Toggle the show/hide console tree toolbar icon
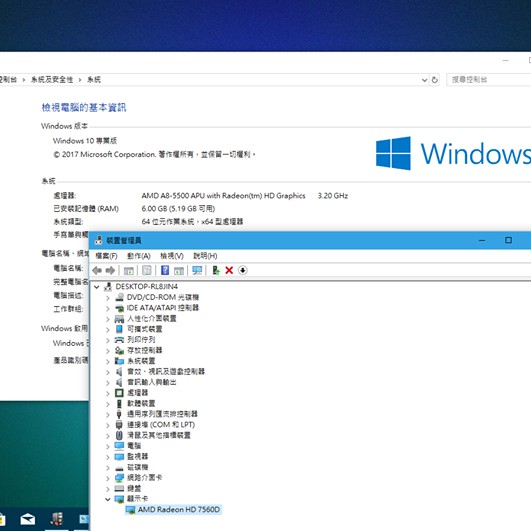The height and width of the screenshot is (531, 531). 129,271
